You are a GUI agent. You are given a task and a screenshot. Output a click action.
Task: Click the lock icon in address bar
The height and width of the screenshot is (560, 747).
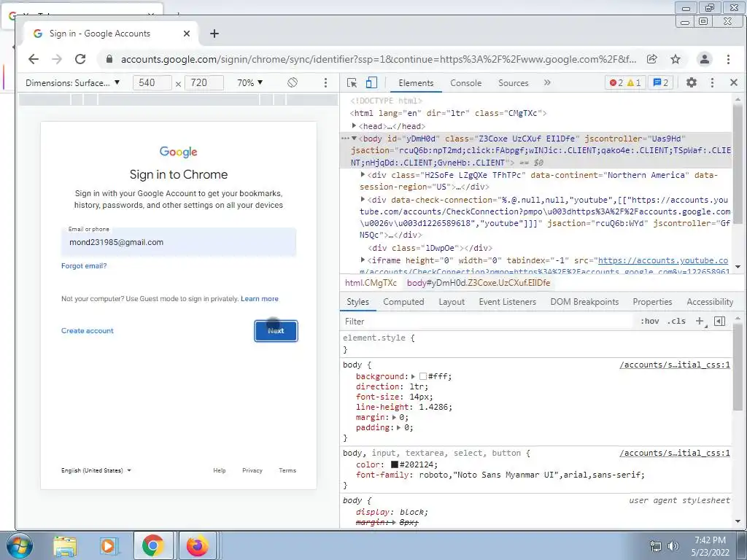[109, 59]
